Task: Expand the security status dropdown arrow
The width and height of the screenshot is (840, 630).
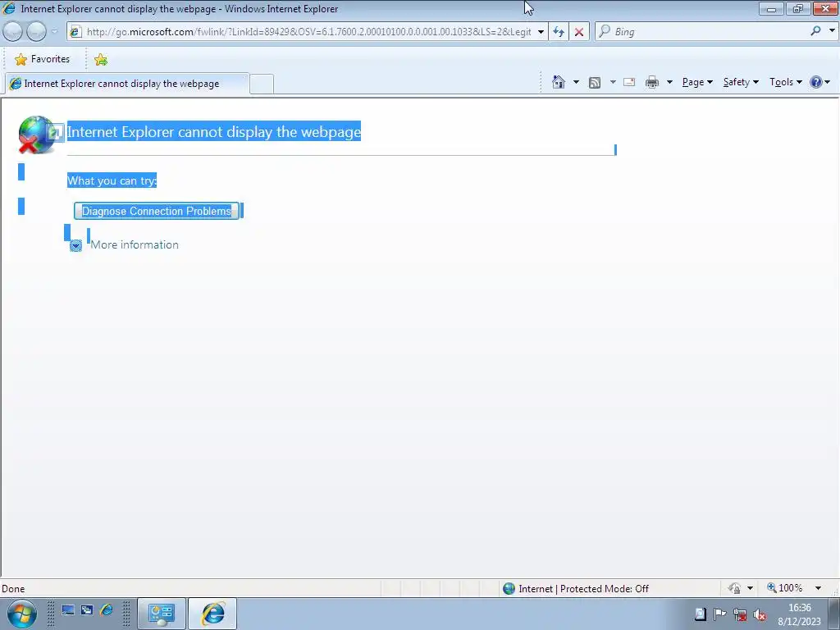Action: point(750,588)
